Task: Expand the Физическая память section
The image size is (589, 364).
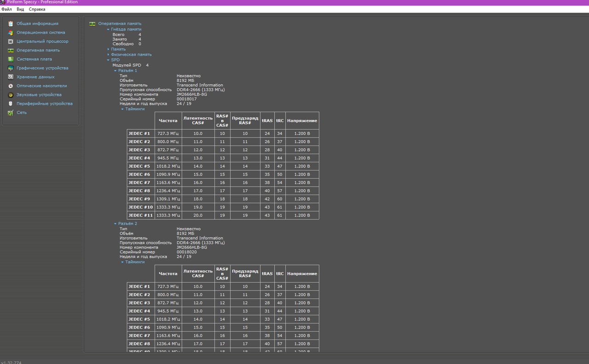Action: pyautogui.click(x=109, y=55)
